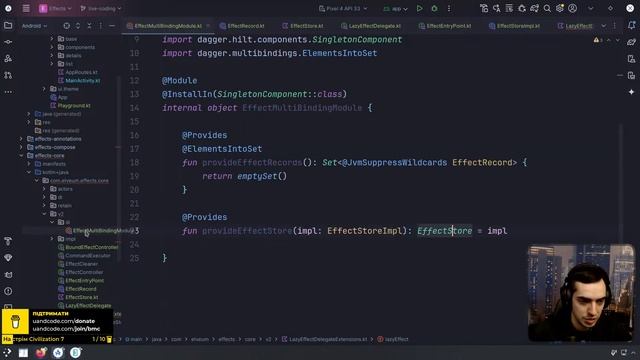Click lazyEffect breadcrumb in status bar
This screenshot has height=360, width=640.
click(x=393, y=339)
